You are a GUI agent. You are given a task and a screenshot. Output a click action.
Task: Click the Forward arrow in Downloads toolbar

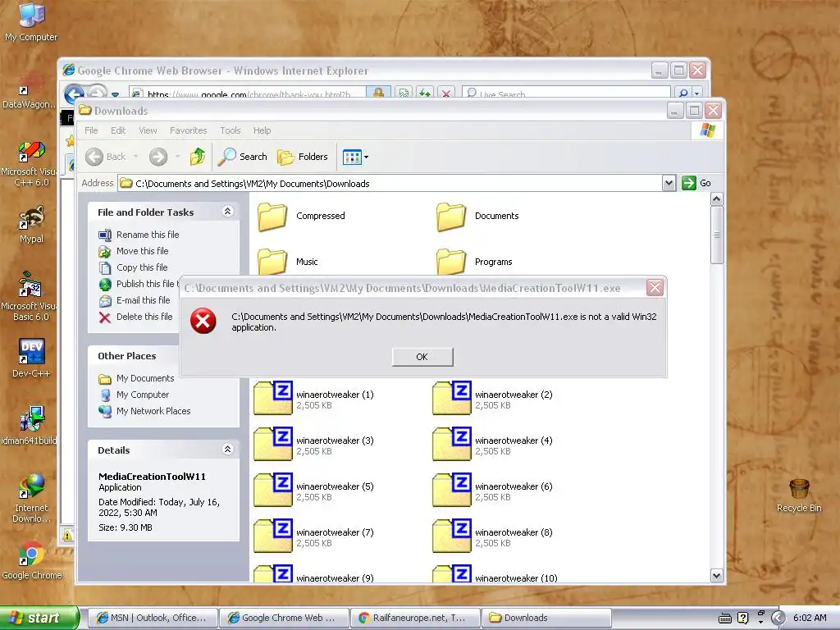(x=158, y=157)
